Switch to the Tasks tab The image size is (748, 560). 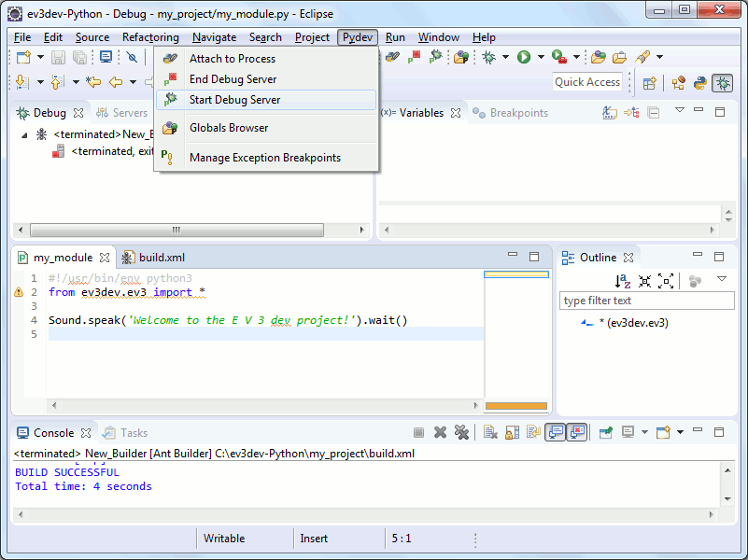126,433
